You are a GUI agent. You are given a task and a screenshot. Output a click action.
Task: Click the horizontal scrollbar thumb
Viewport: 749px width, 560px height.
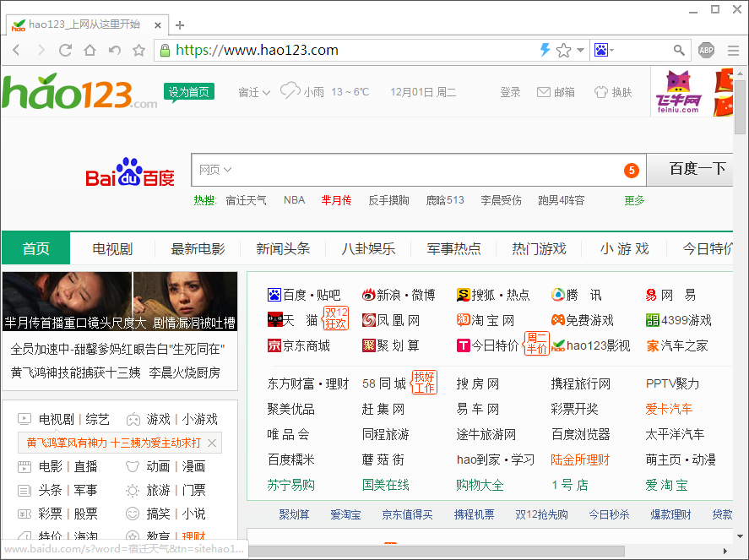[x=436, y=551]
